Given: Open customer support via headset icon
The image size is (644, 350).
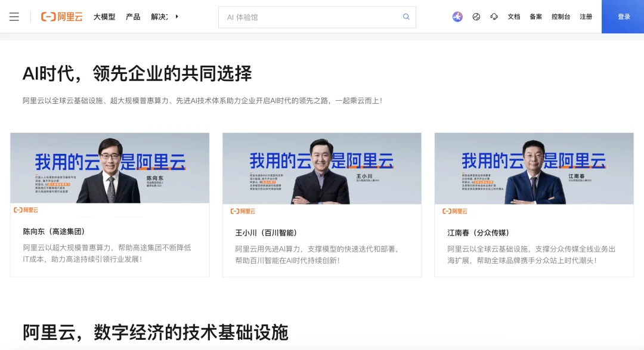Looking at the screenshot, I should click(x=494, y=17).
